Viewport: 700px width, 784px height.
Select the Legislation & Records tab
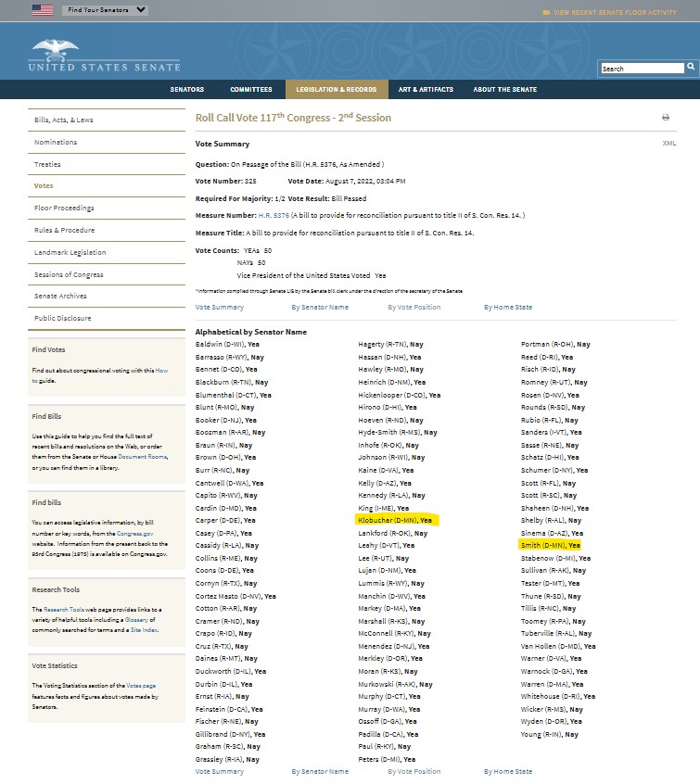337,90
